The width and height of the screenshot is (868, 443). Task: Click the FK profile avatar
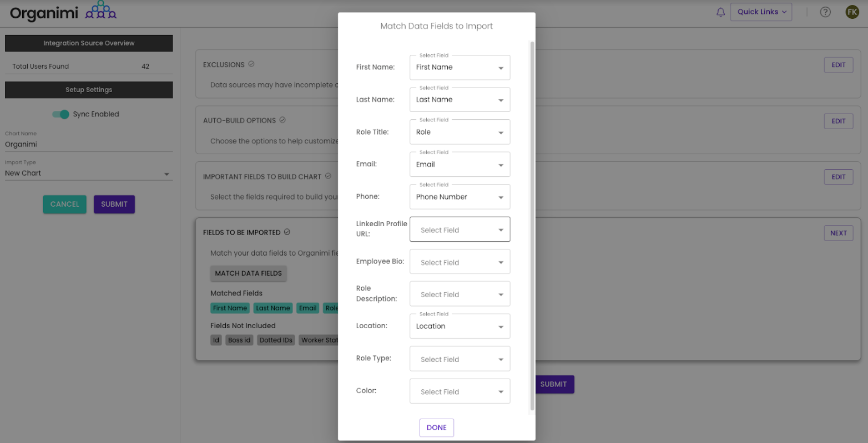[852, 11]
